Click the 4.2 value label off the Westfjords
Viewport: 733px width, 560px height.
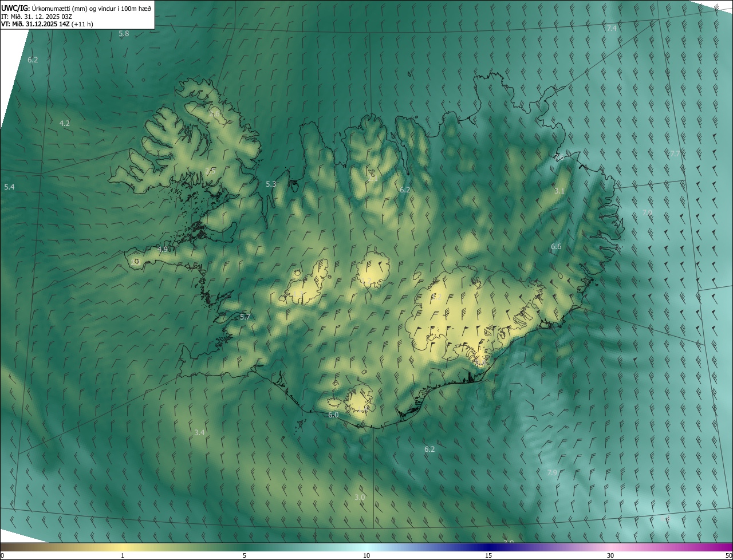(65, 123)
